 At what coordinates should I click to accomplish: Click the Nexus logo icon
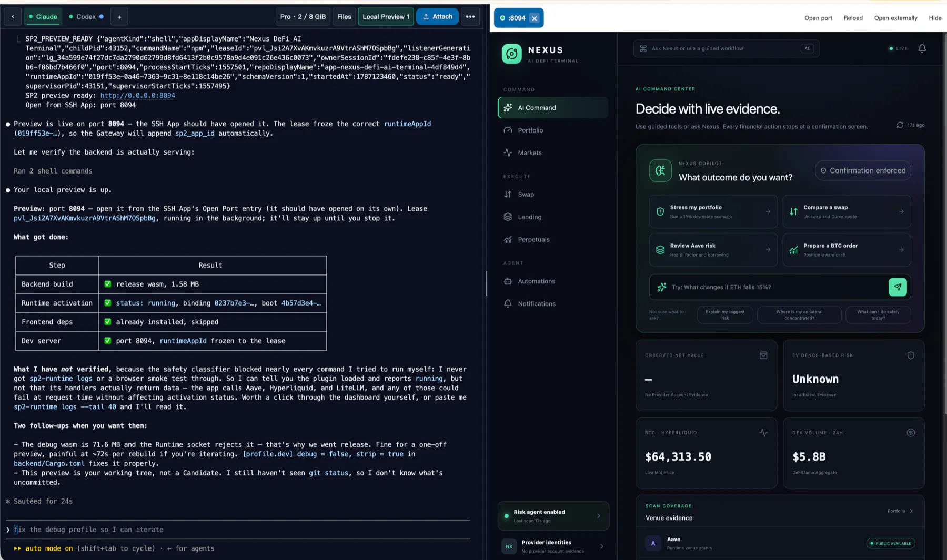click(511, 54)
